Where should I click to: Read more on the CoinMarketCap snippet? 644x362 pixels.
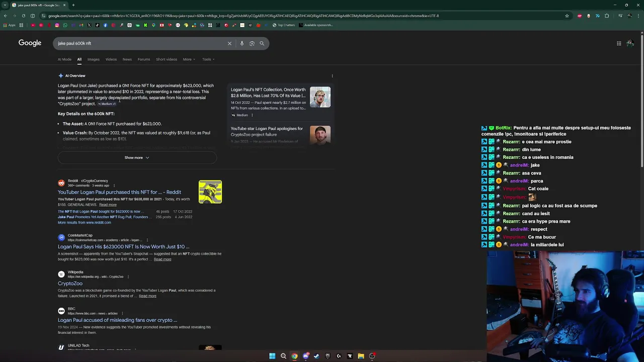pos(162,259)
